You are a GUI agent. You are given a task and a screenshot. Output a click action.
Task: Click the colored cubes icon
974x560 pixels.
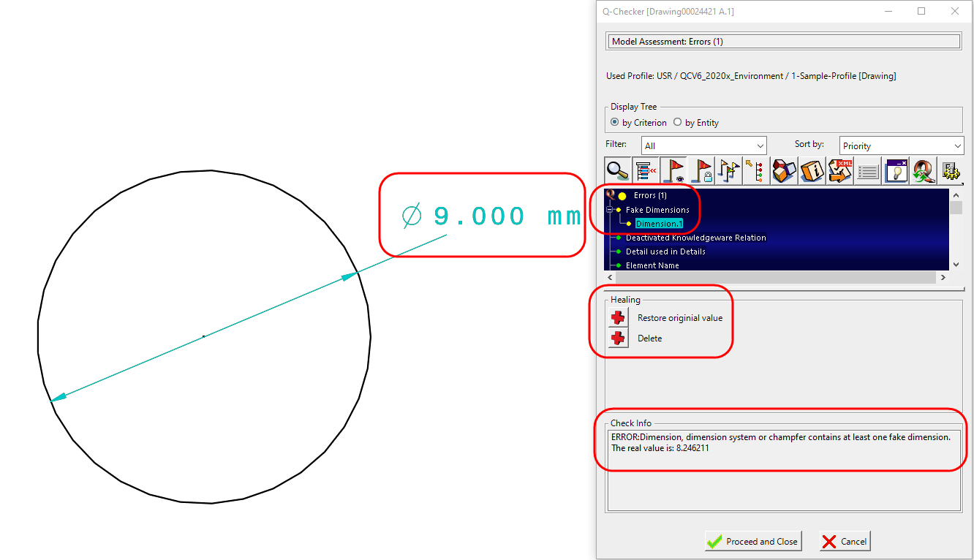[784, 170]
